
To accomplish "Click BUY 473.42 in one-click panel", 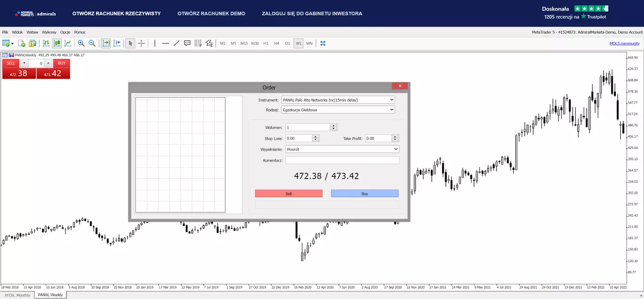I will coord(53,73).
